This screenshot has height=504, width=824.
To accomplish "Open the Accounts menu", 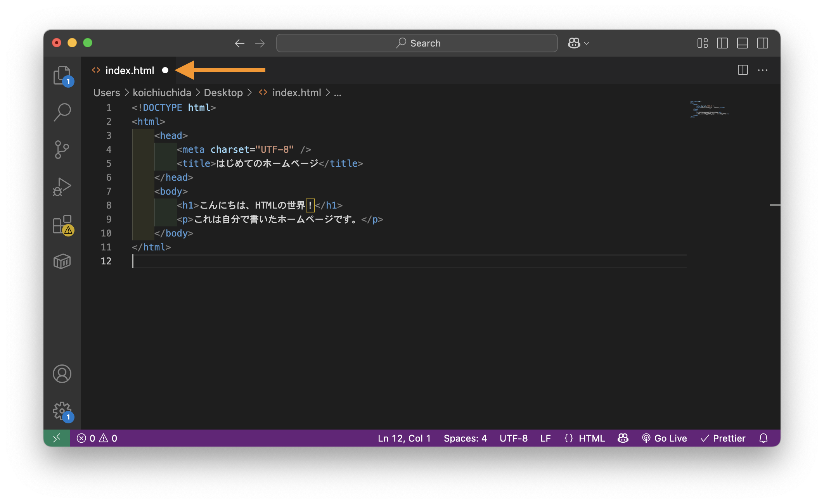I will [x=62, y=374].
